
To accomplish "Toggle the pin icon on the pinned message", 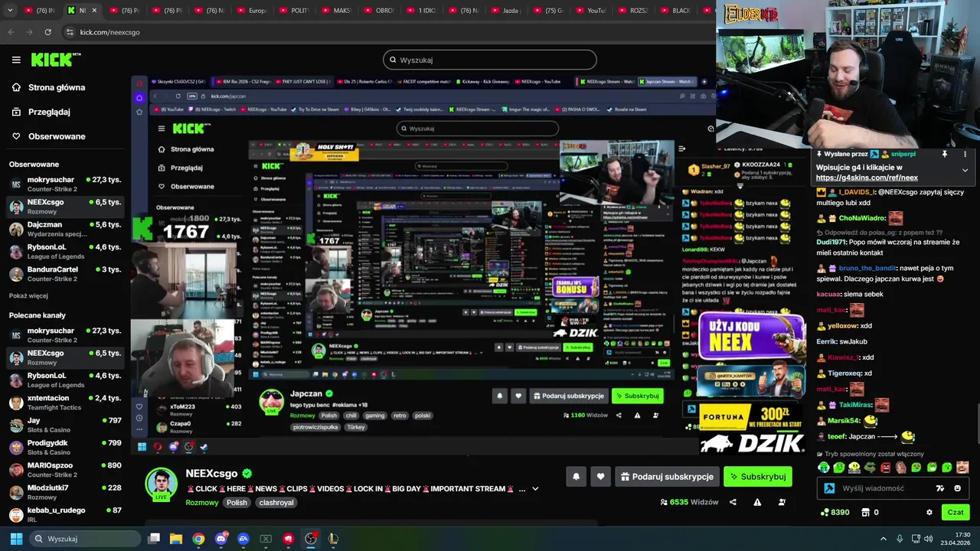I will pos(944,154).
